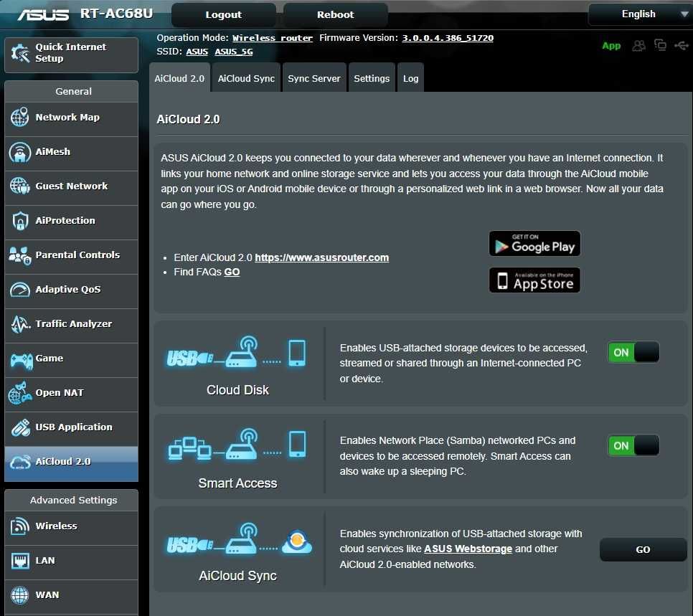Click the Wireless sidebar icon
Image resolution: width=693 pixels, height=616 pixels.
point(20,526)
